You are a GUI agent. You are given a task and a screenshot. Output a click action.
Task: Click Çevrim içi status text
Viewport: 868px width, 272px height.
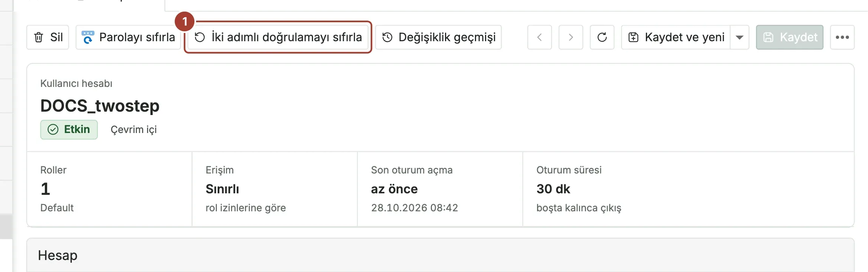(134, 130)
